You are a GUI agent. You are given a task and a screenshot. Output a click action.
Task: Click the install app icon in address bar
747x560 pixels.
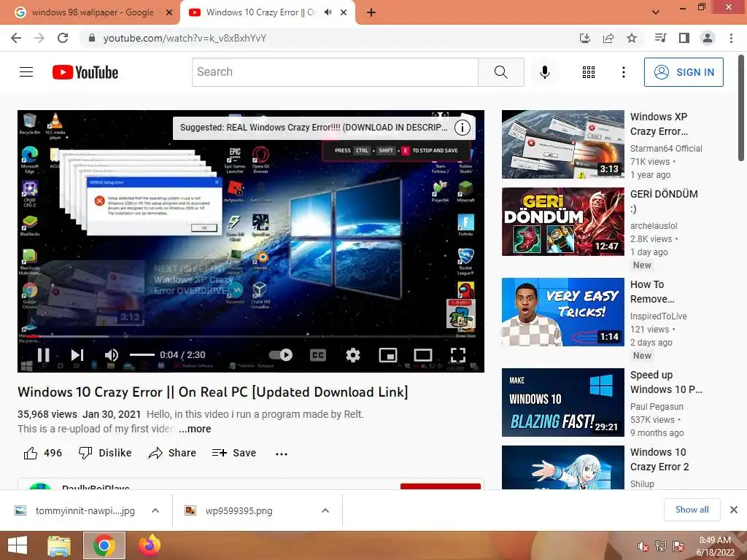584,38
